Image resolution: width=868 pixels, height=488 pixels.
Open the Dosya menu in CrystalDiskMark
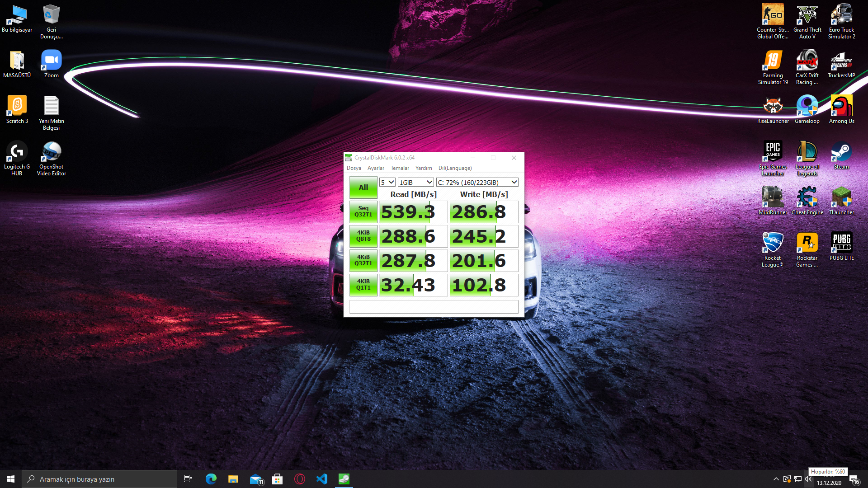(x=354, y=168)
